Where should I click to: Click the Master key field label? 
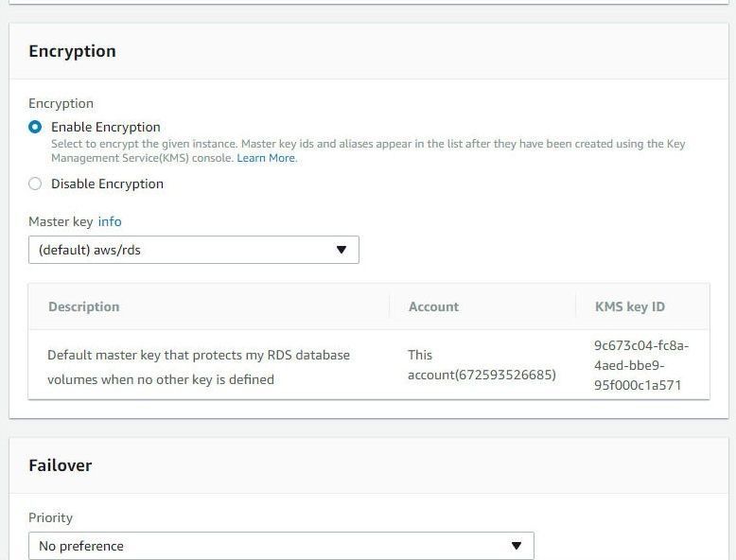[x=61, y=221]
